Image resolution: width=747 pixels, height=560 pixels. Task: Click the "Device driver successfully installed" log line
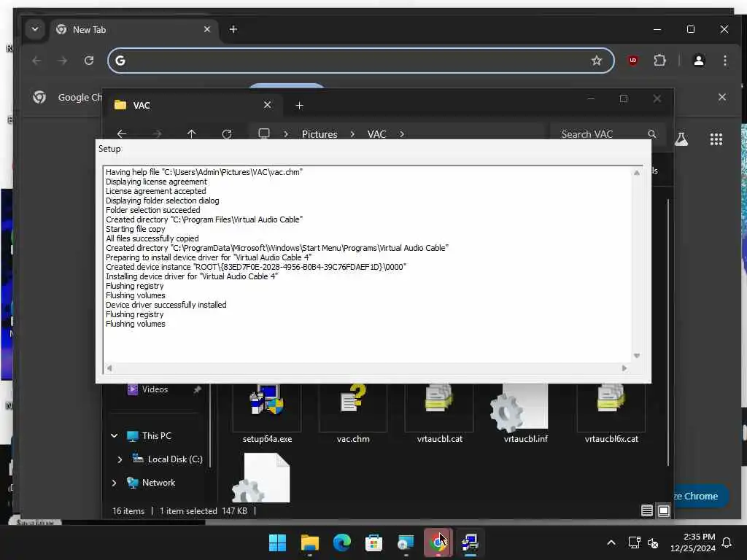click(x=166, y=305)
